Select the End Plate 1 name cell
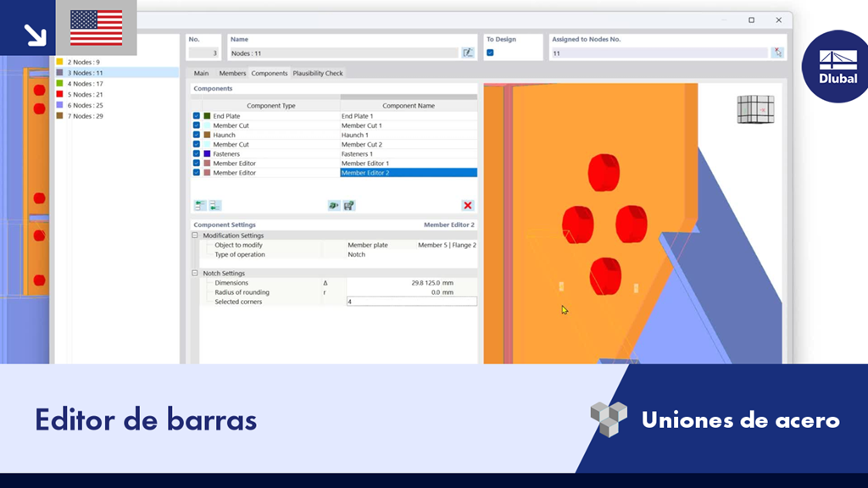 409,115
